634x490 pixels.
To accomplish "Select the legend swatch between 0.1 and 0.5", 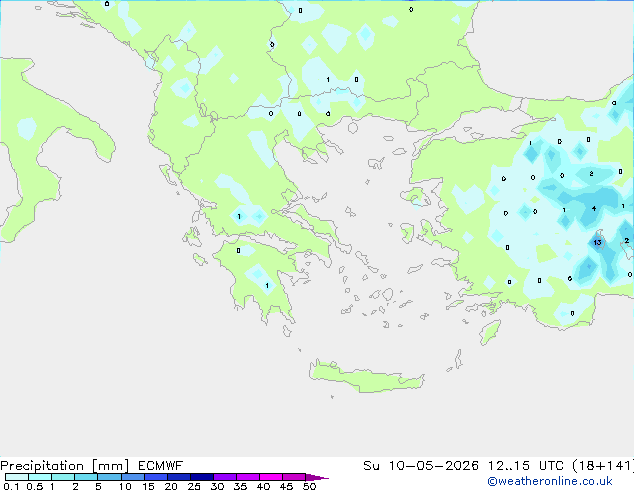I will pos(17,477).
